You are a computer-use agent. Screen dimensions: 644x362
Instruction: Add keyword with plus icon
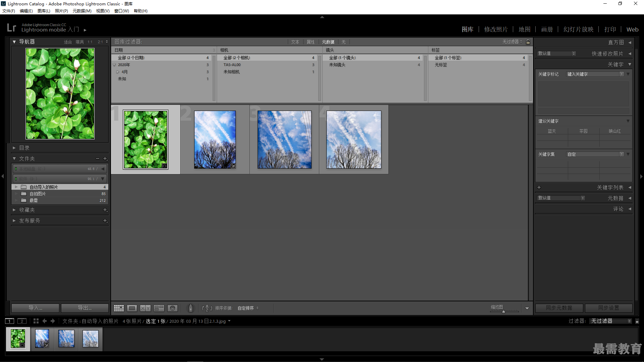click(539, 187)
